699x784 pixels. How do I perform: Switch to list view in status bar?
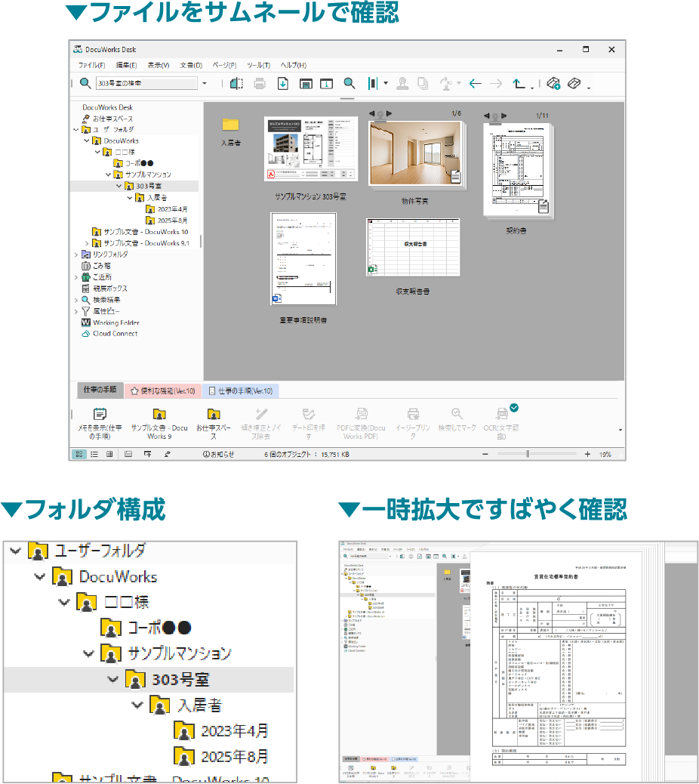pos(94,454)
